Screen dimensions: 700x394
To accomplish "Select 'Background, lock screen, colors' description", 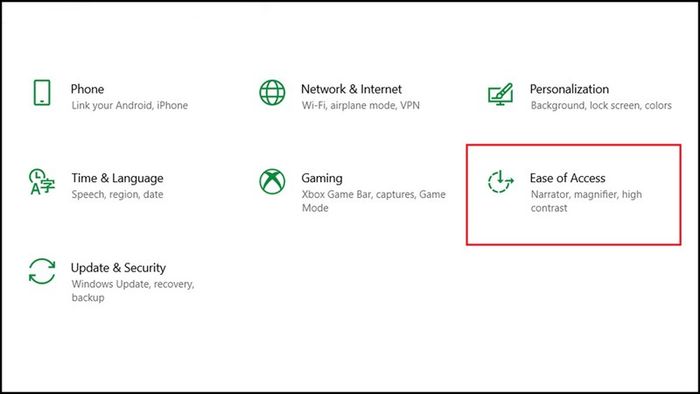I will [x=601, y=106].
